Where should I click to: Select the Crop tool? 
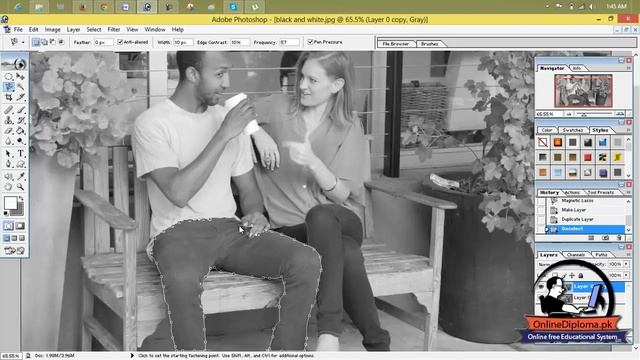[x=9, y=97]
